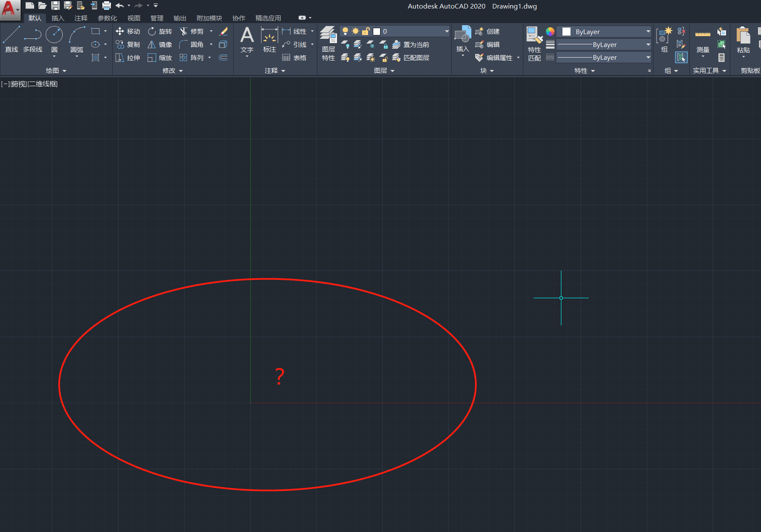
Task: Click the 修剪 trim tool
Action: pos(192,31)
